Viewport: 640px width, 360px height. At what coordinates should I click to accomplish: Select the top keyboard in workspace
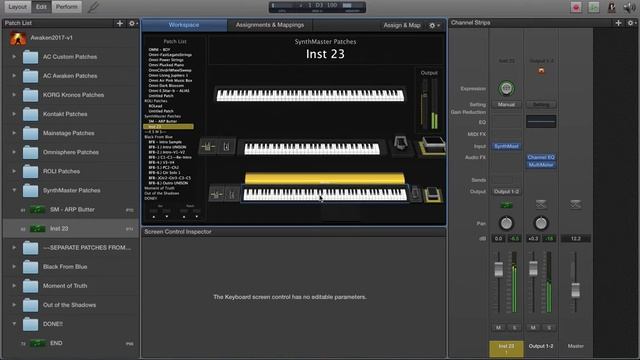(310, 95)
